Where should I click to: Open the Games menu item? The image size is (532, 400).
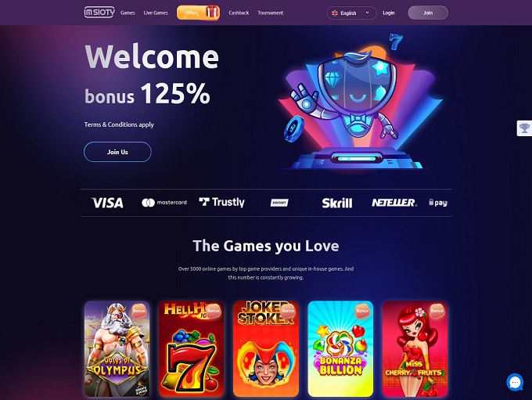(x=128, y=13)
